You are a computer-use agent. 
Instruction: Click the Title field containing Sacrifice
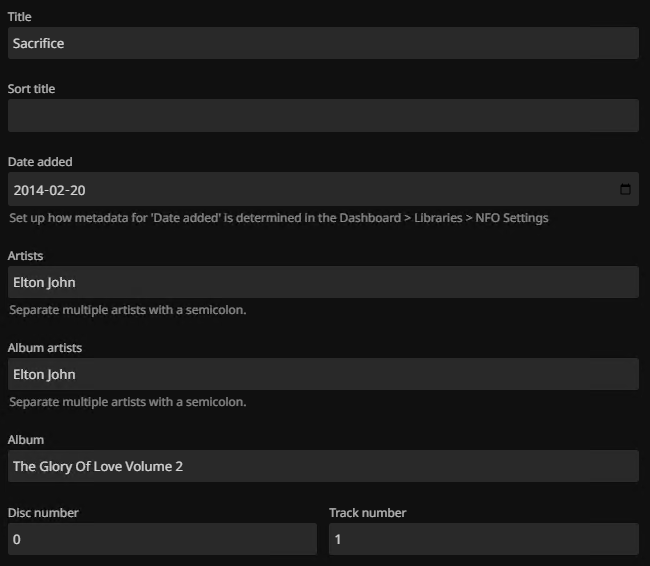coord(322,43)
